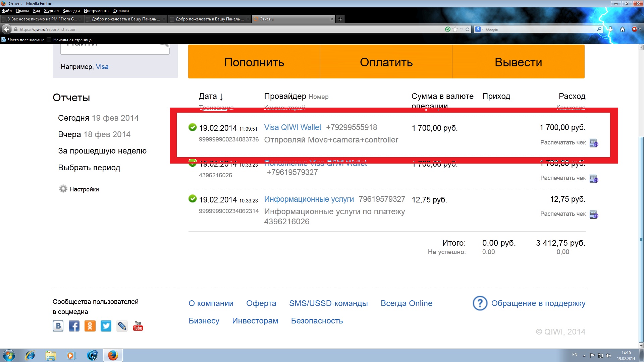Image resolution: width=644 pixels, height=362 pixels.
Task: Click the bookmark star icon in address bar
Action: click(x=455, y=29)
